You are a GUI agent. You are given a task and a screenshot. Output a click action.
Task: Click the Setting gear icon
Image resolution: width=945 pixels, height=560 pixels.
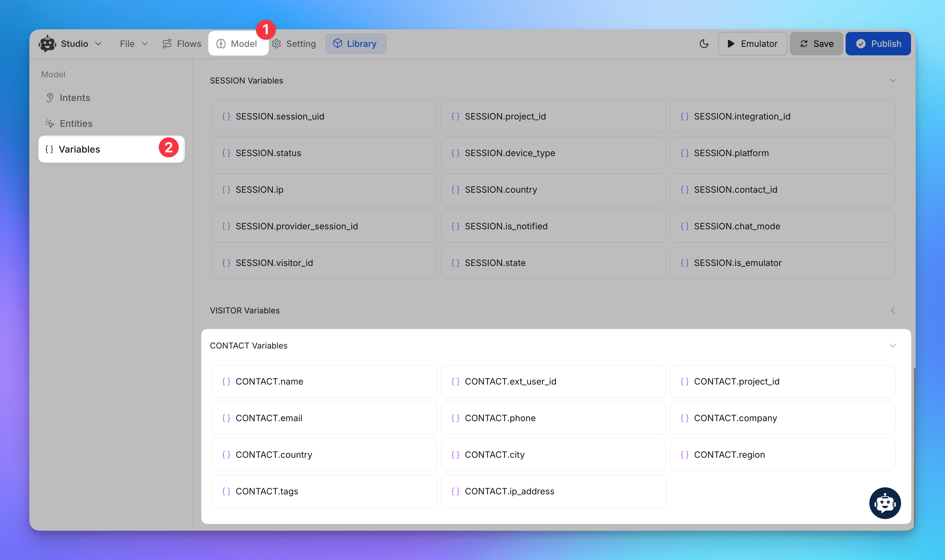pos(276,44)
